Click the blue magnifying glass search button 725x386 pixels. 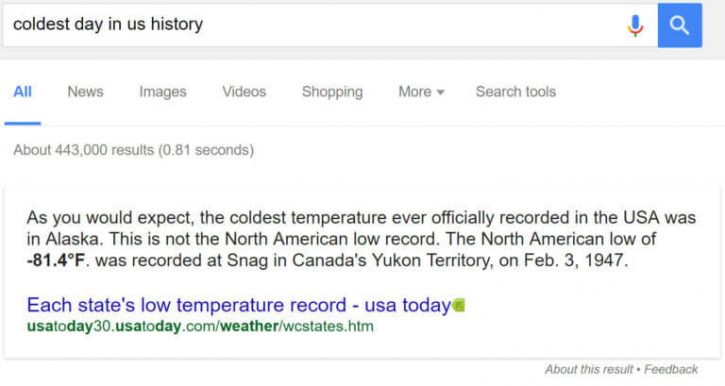pyautogui.click(x=680, y=25)
